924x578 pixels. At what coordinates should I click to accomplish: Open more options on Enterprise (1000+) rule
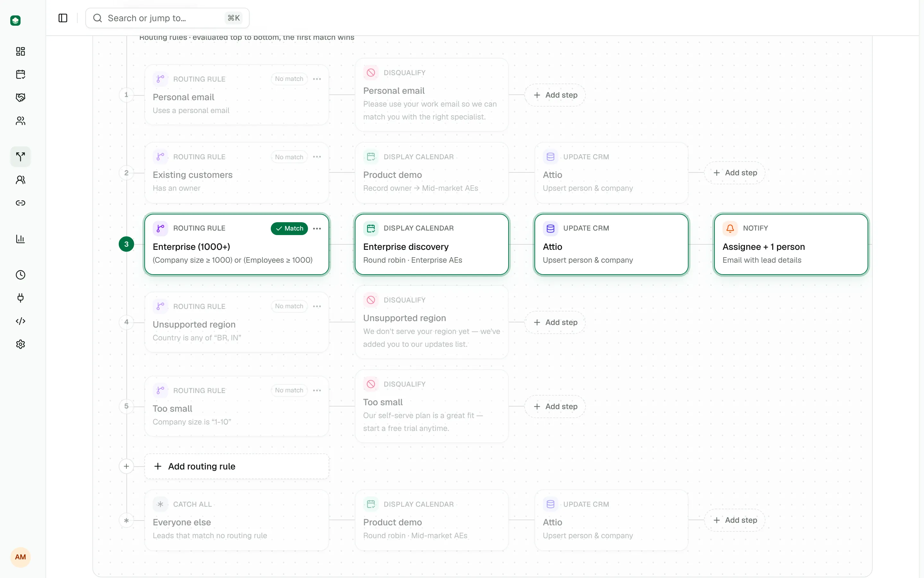coord(317,229)
